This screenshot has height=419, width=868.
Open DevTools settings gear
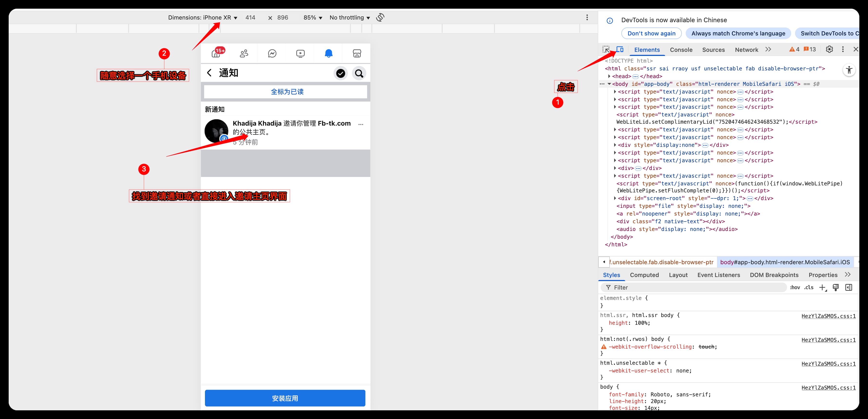[x=829, y=49]
